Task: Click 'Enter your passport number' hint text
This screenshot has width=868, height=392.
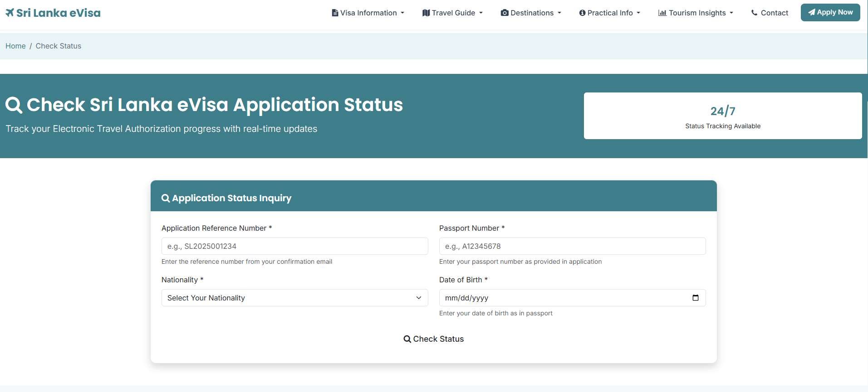Action: tap(520, 261)
